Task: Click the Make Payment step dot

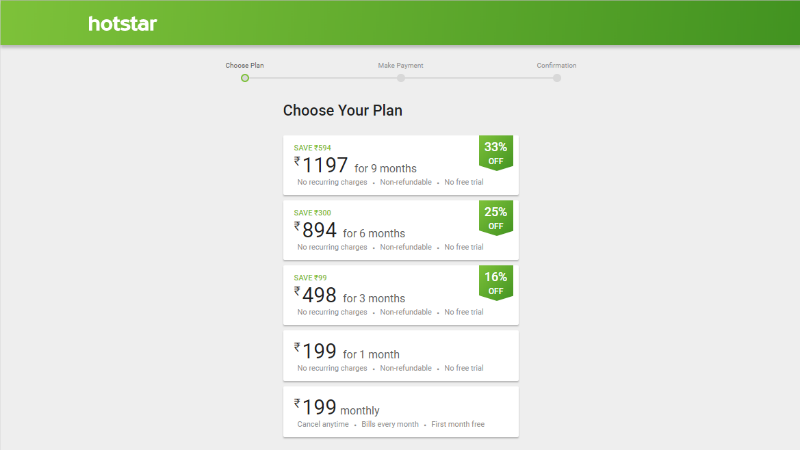Action: click(x=401, y=78)
